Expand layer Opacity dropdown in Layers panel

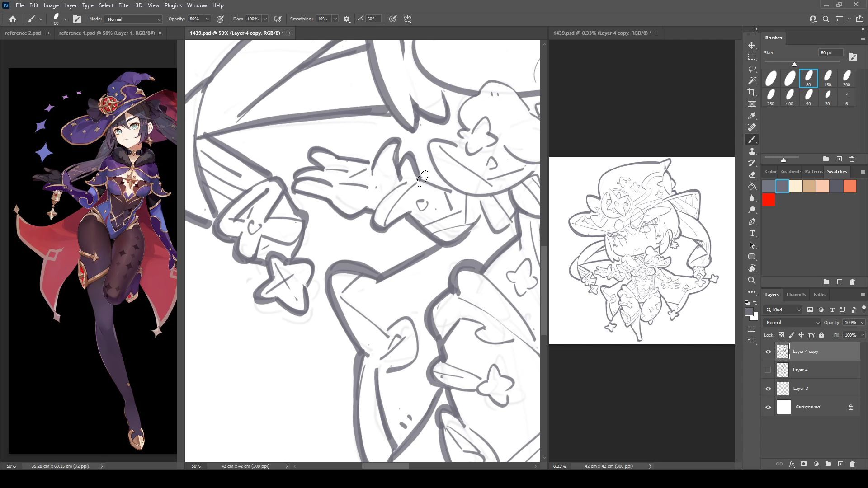[x=862, y=322]
